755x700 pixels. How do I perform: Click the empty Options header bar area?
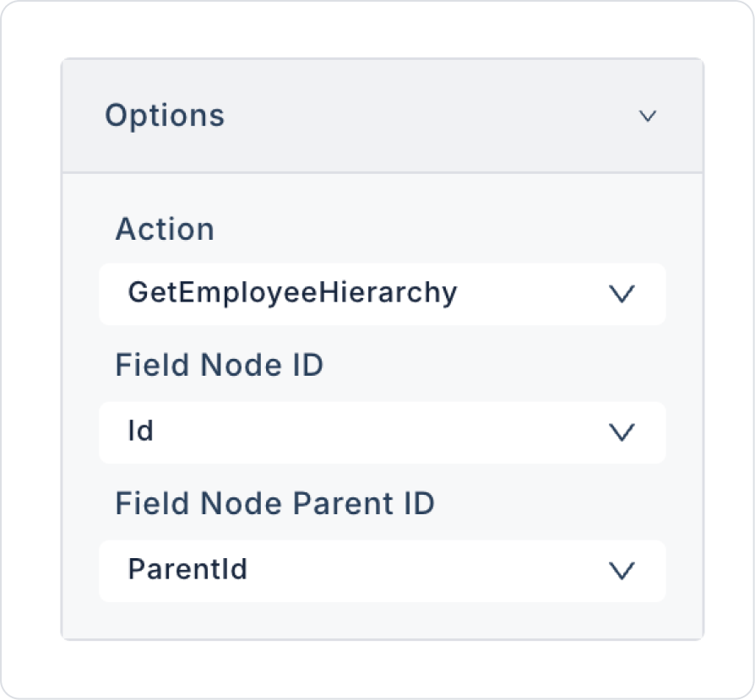(x=422, y=116)
